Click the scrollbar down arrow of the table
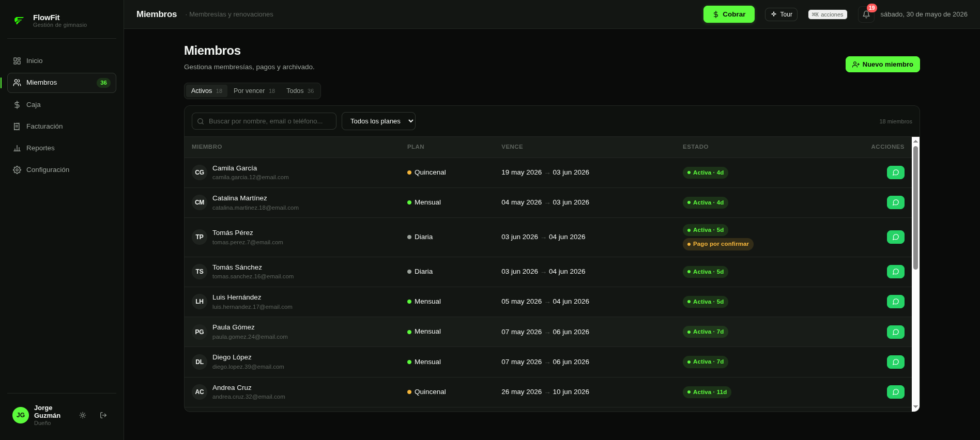The height and width of the screenshot is (440, 980). coord(915,407)
